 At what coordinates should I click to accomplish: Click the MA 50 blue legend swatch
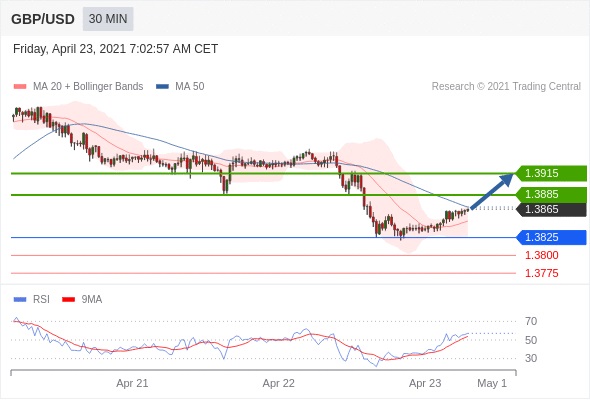coord(162,87)
